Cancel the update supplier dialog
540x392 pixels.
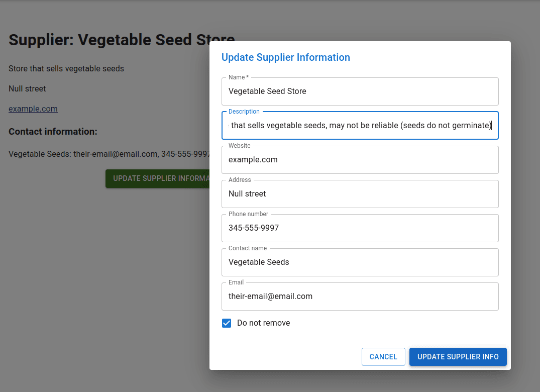383,357
